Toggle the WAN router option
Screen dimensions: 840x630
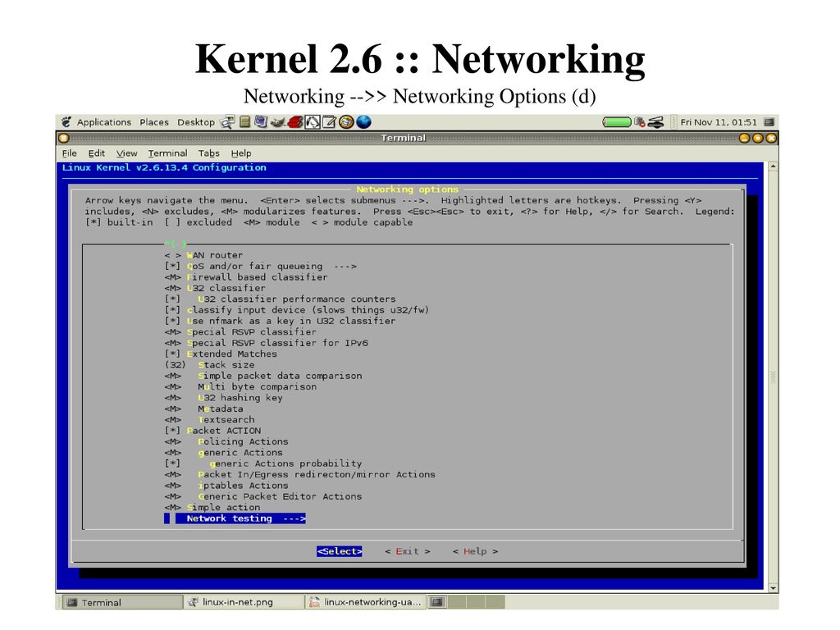pos(203,256)
